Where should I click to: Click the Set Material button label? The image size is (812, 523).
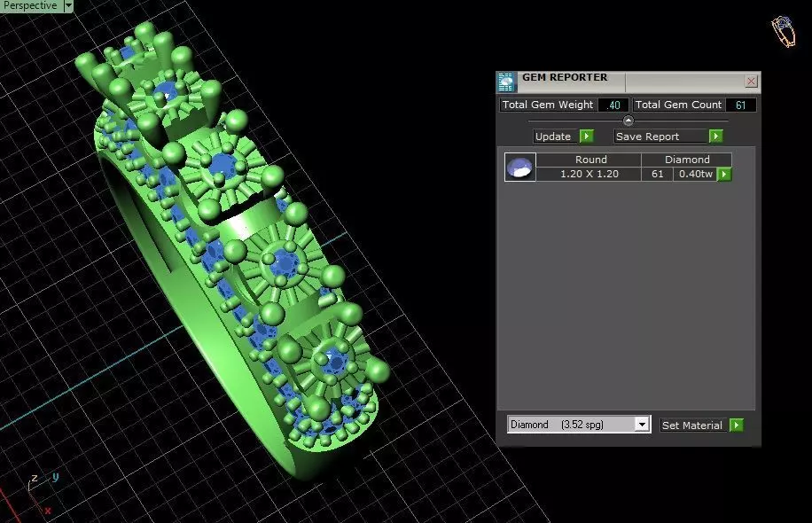pos(691,425)
